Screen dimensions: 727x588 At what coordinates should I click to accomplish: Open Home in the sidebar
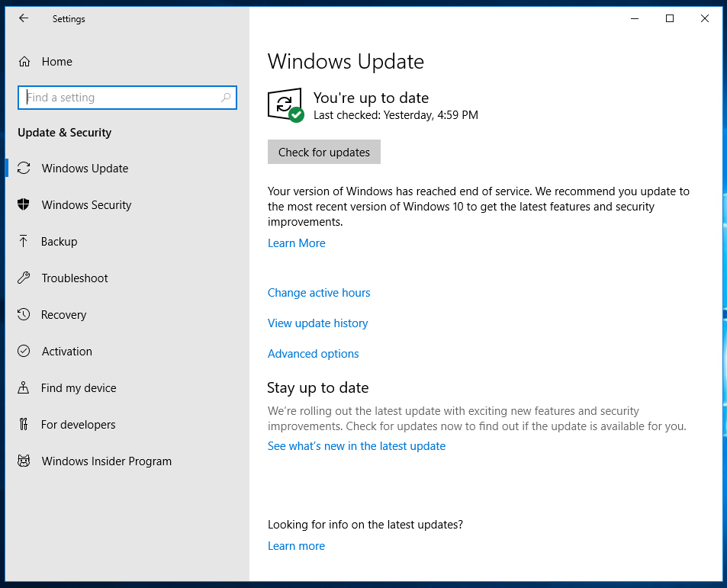tap(56, 62)
